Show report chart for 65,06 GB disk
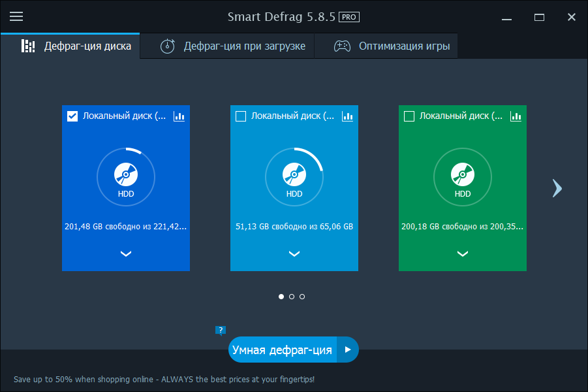The width and height of the screenshot is (588, 392). click(347, 116)
